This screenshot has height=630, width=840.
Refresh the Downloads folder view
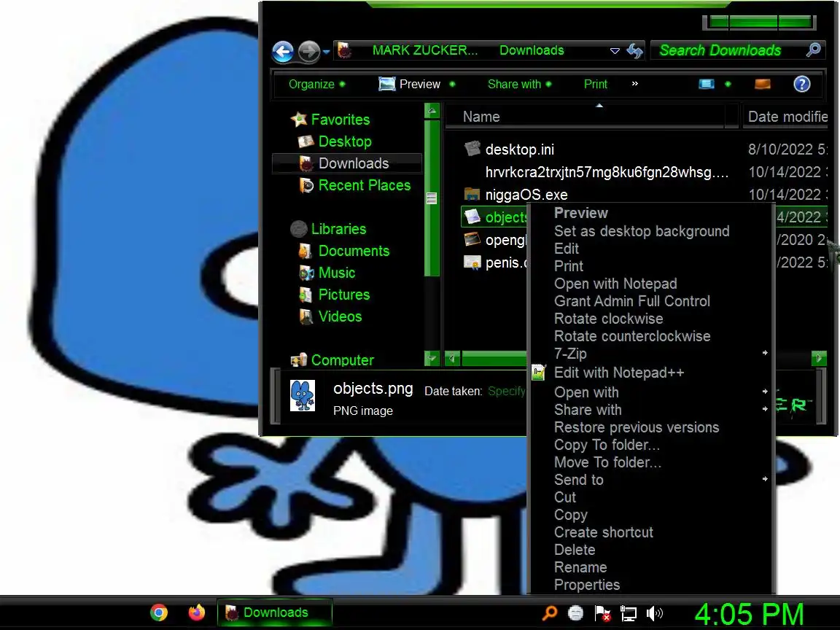tap(635, 51)
